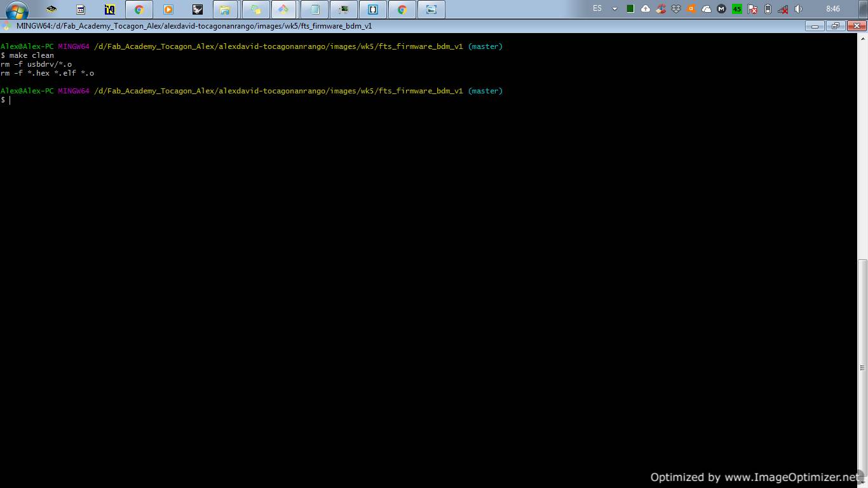Viewport: 868px width, 488px height.
Task: Click the 'rm -f *.hex *.elf *.o' line
Action: pyautogui.click(x=47, y=73)
